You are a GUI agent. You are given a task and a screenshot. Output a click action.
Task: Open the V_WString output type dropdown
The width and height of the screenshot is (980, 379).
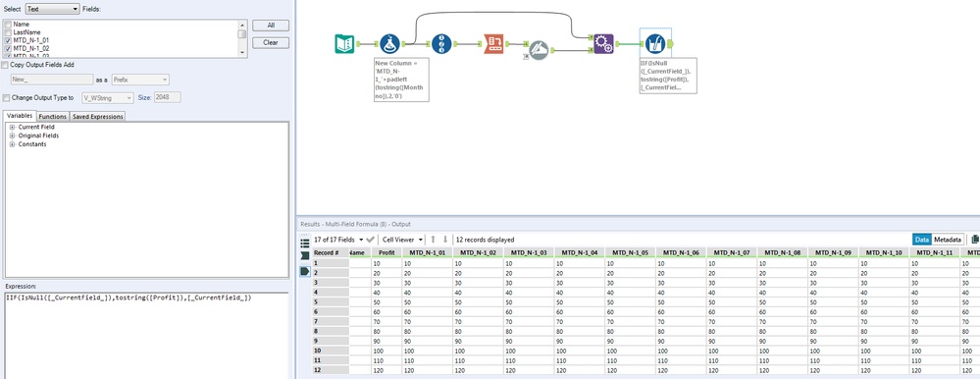108,97
